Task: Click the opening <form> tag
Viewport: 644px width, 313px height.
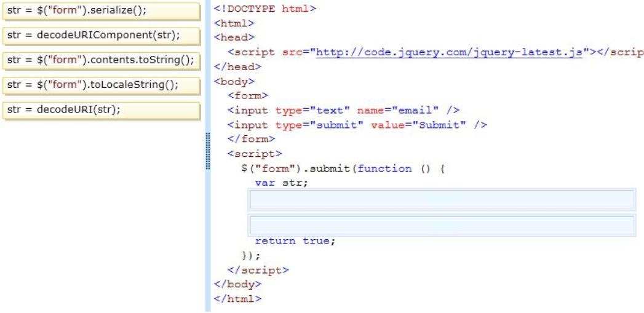Action: [x=248, y=96]
